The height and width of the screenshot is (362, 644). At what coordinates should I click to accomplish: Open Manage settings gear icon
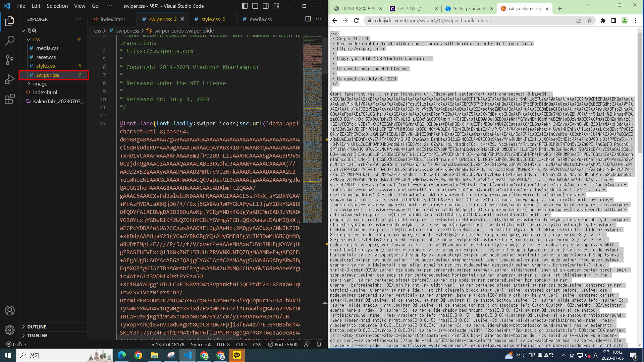(10, 330)
